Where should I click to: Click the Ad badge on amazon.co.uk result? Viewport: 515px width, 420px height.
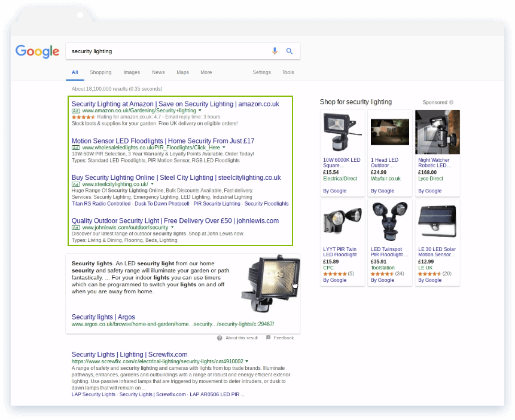click(x=76, y=111)
